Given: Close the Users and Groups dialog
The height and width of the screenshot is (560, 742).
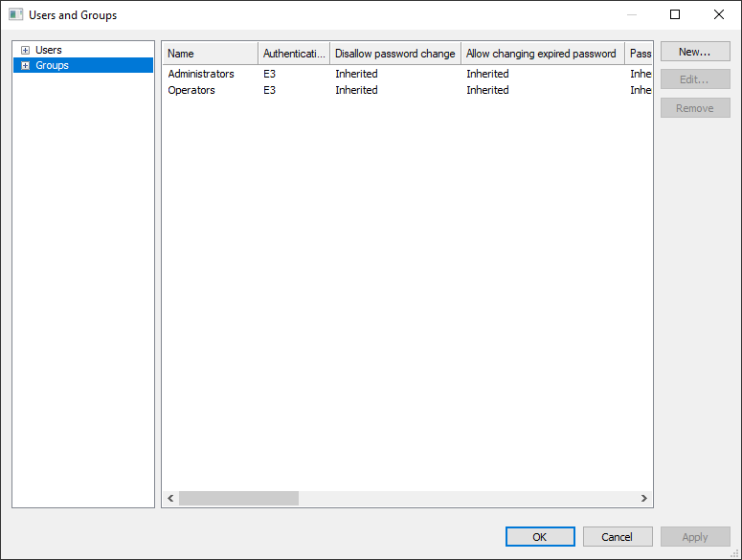Looking at the screenshot, I should tap(719, 15).
